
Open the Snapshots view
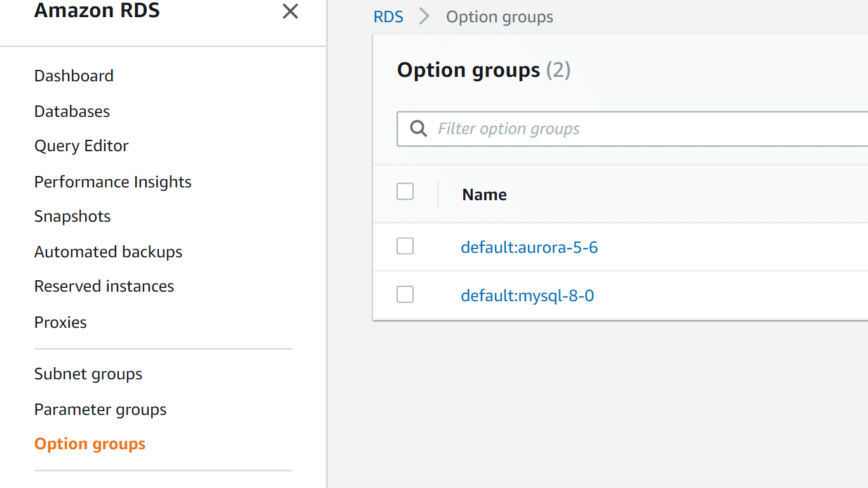point(72,216)
